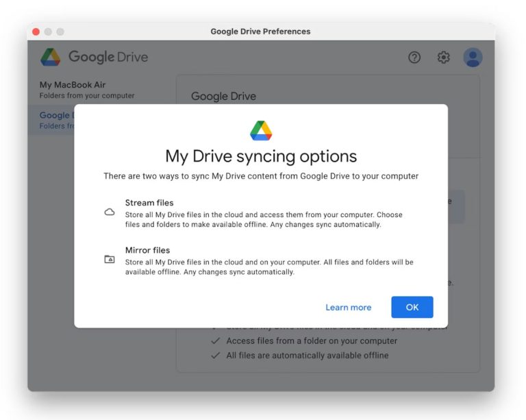The width and height of the screenshot is (526, 420).
Task: Click the Google Drive Preferences title bar
Action: 260,32
